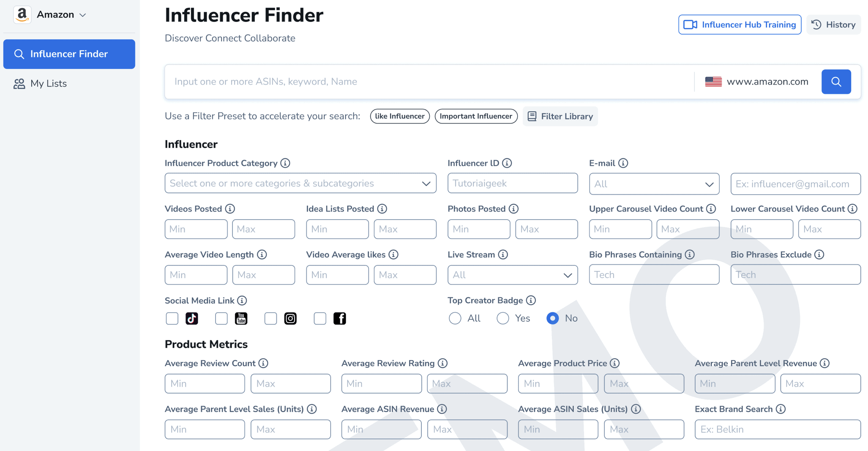Viewport: 868px width, 451px height.
Task: Check the Instagram social media checkbox
Action: (x=270, y=318)
